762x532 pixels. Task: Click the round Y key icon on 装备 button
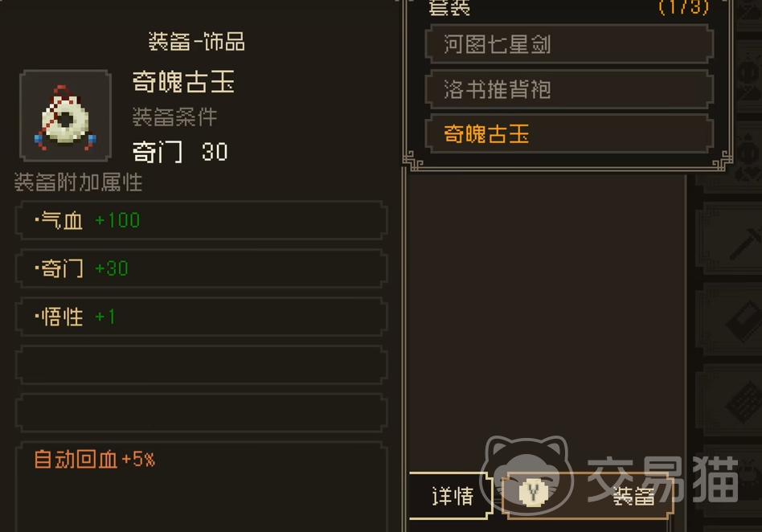(534, 493)
